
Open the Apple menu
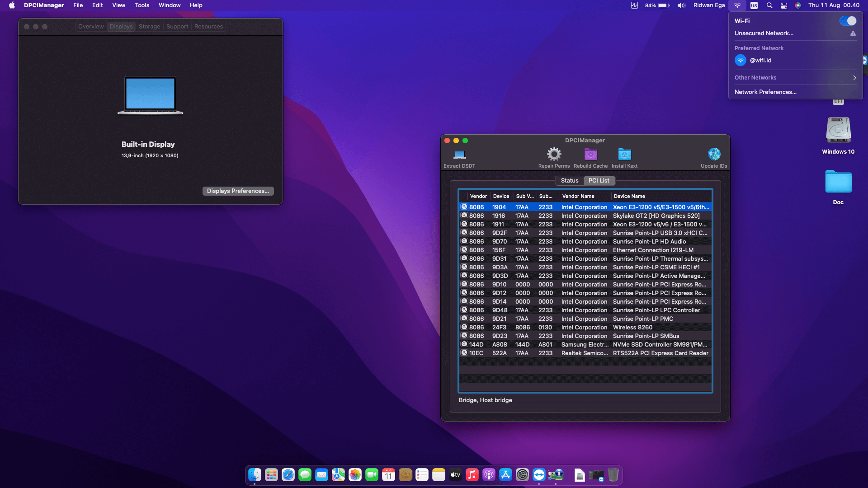12,5
